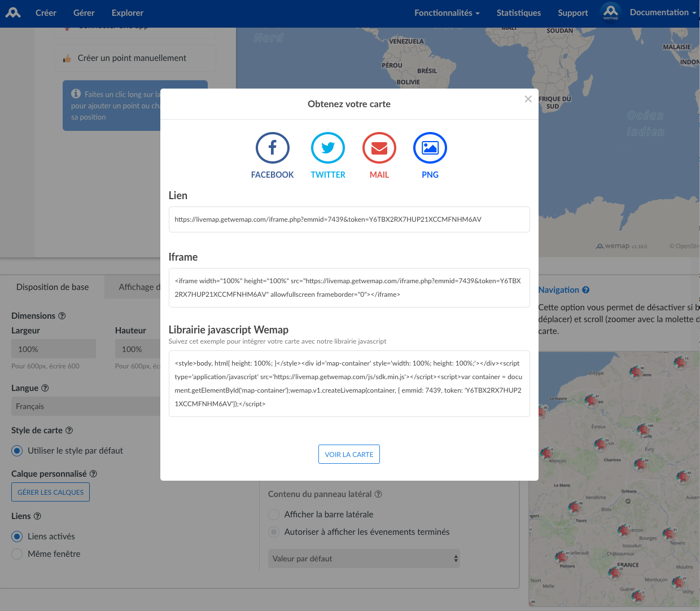This screenshot has height=611, width=700.
Task: Show help for Dimensions
Action: coord(62,316)
